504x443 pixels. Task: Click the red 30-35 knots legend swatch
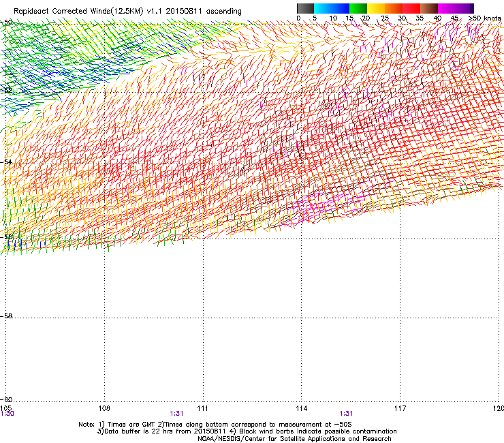click(x=411, y=8)
